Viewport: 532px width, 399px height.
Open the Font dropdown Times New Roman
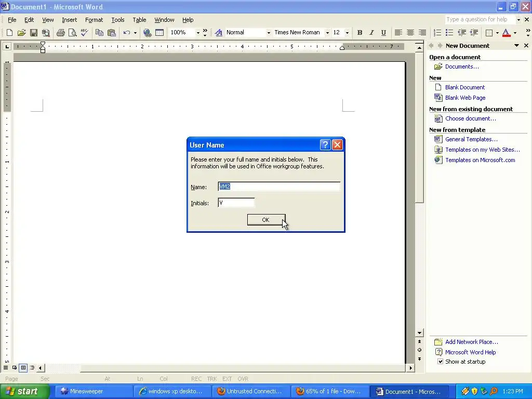pos(327,33)
